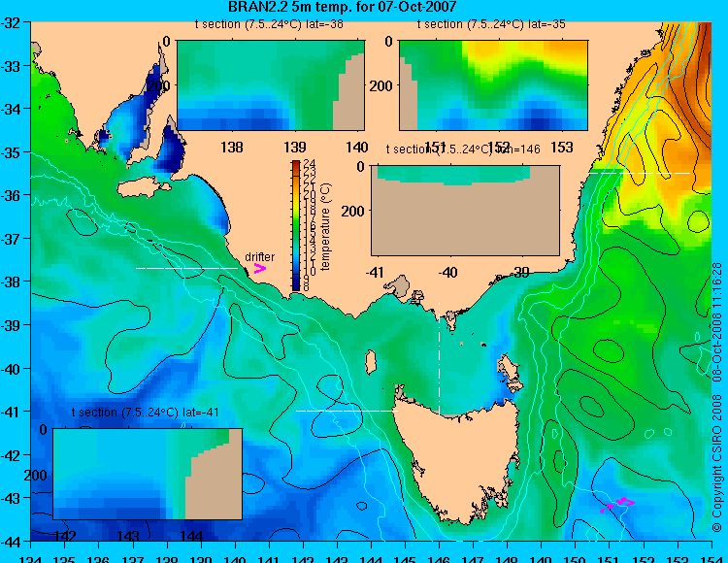
Task: Click the 138 longitude label under lat=-38 inset
Action: tap(232, 148)
